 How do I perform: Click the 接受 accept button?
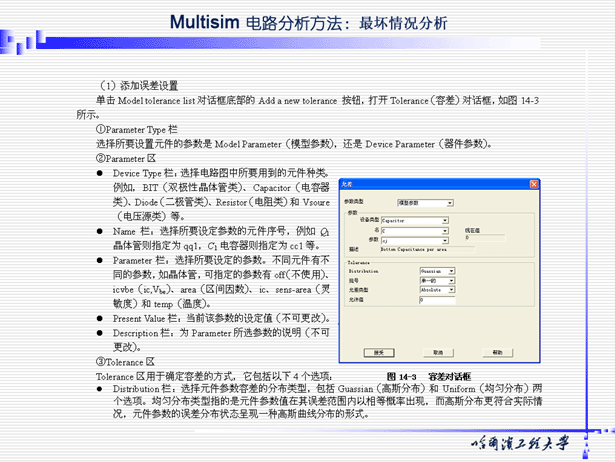(x=379, y=353)
